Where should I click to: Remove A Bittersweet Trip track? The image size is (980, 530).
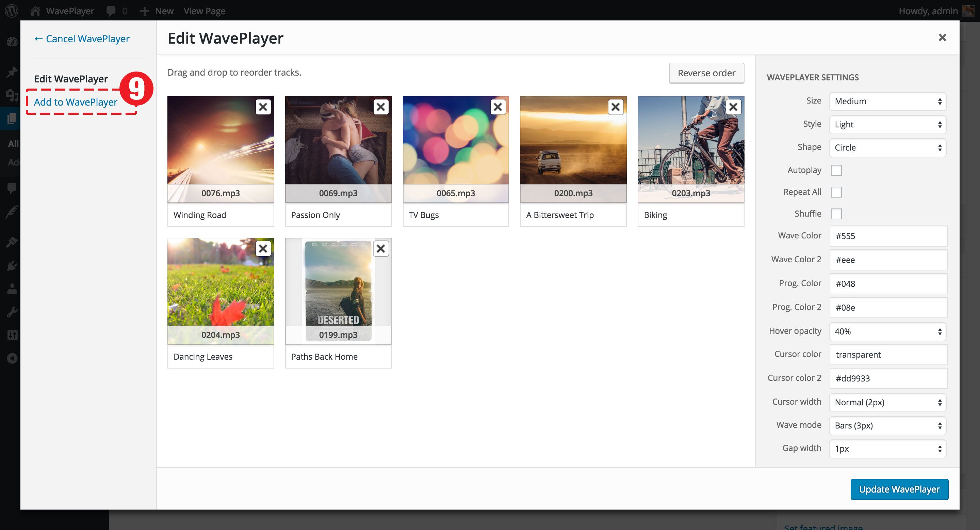click(x=615, y=107)
